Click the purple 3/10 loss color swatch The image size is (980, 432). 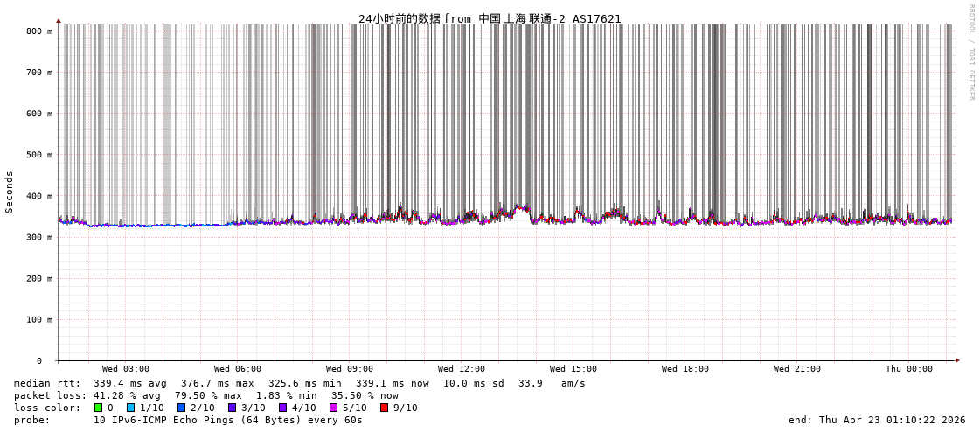[232, 408]
